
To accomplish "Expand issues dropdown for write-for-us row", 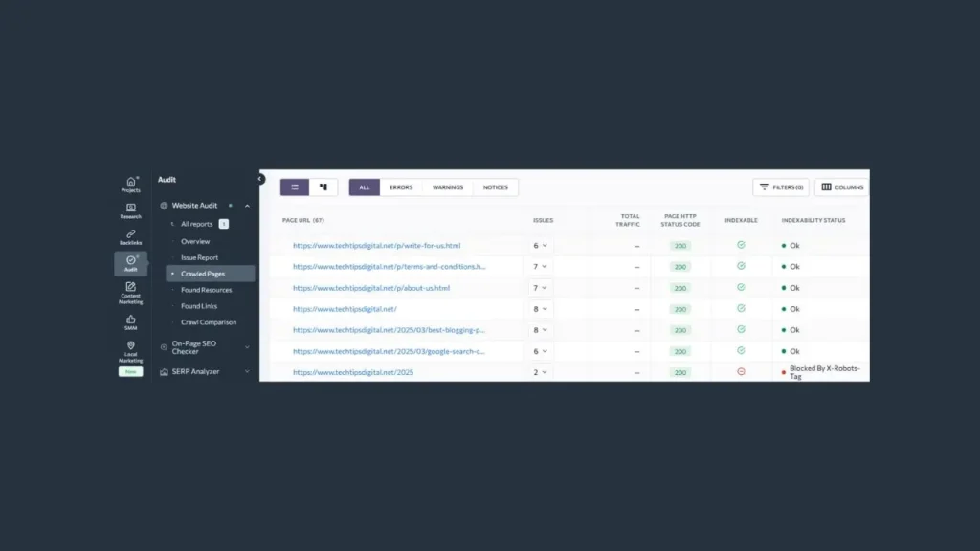I will click(540, 246).
